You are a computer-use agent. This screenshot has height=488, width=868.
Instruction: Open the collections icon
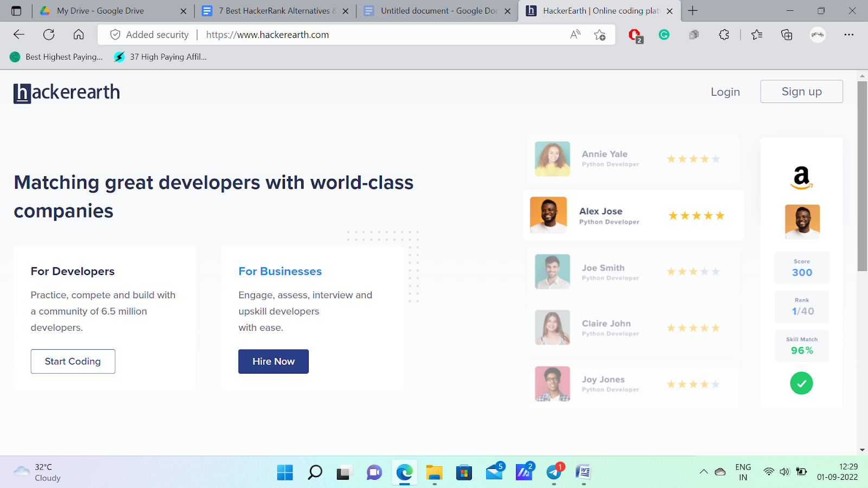[787, 35]
